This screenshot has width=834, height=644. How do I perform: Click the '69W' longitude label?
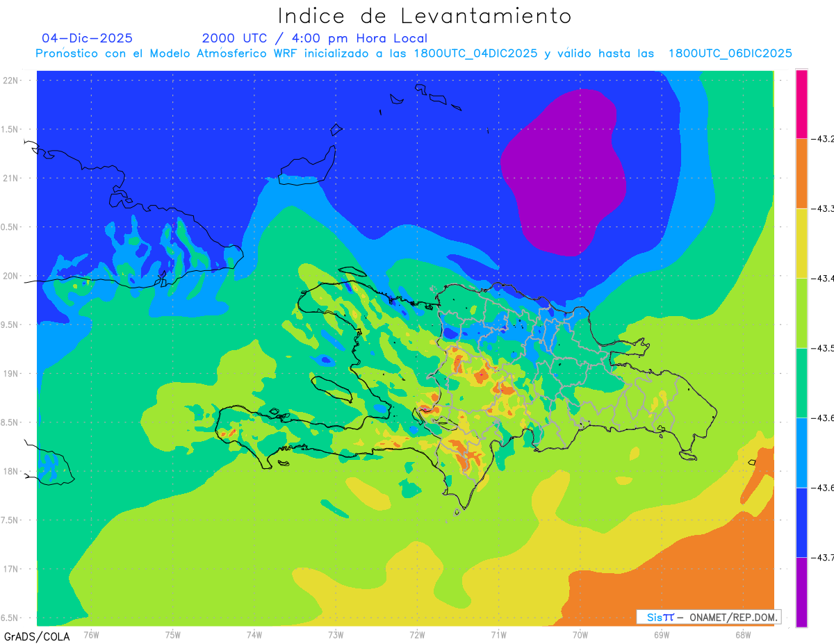[662, 634]
